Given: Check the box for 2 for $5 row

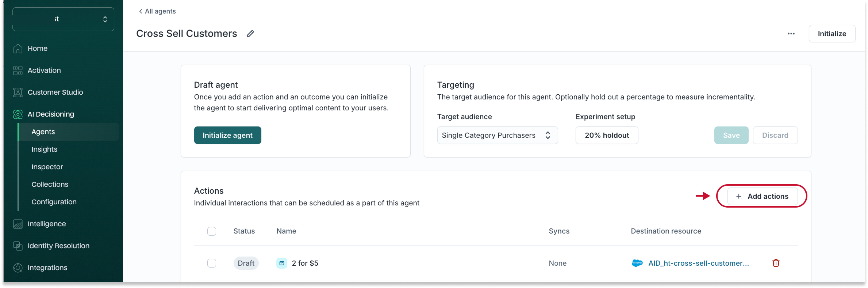Looking at the screenshot, I should tap(212, 263).
